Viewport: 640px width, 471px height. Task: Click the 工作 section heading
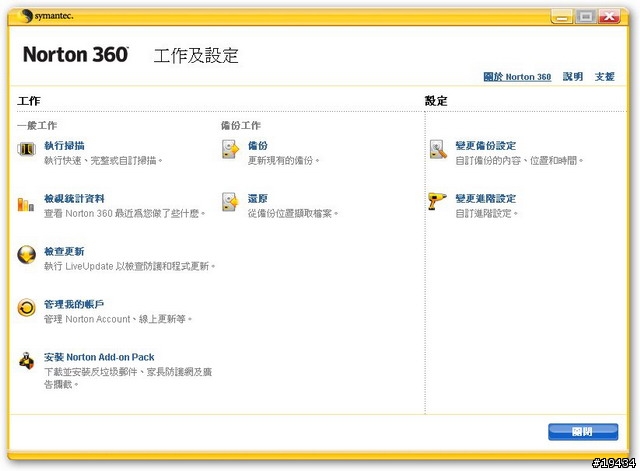click(29, 101)
